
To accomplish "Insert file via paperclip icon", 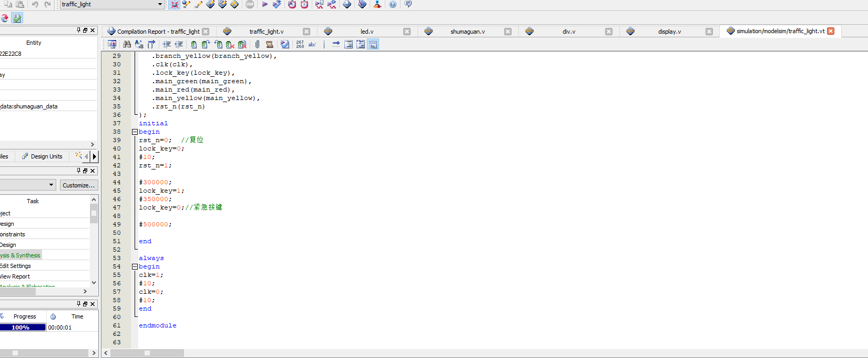I will (x=257, y=44).
